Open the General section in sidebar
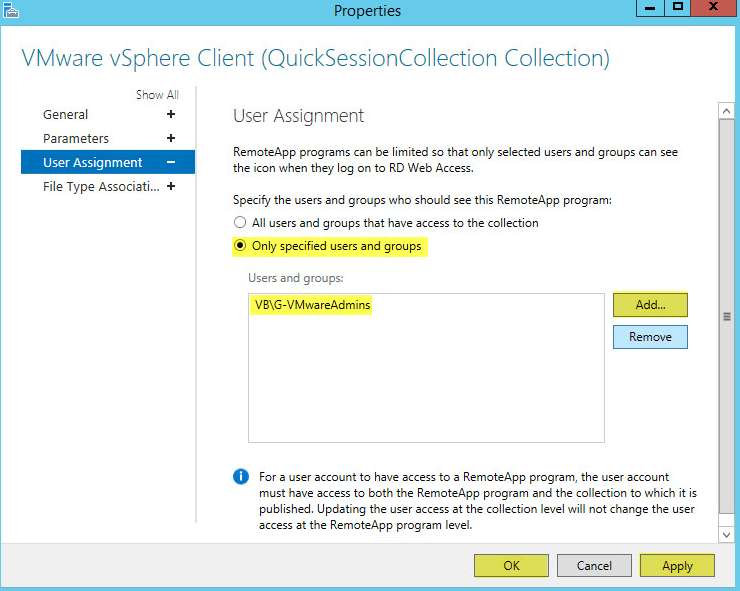The image size is (740, 591). coord(66,115)
